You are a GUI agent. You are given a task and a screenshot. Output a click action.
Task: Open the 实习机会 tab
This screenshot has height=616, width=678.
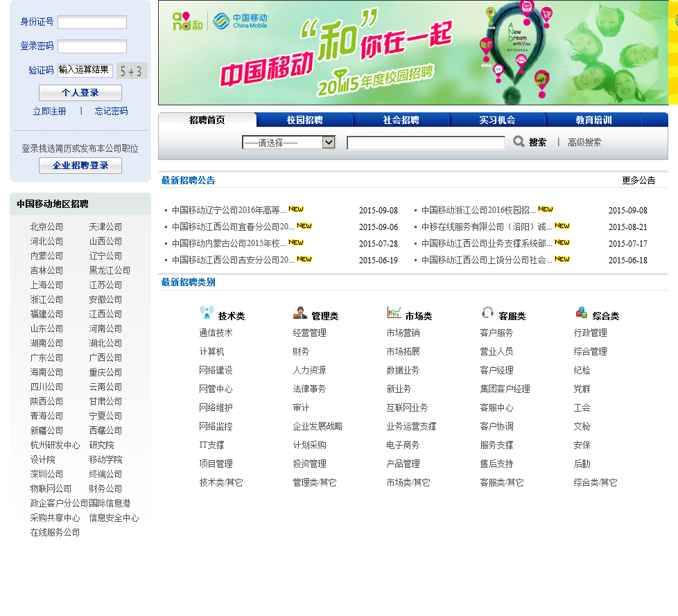point(497,120)
